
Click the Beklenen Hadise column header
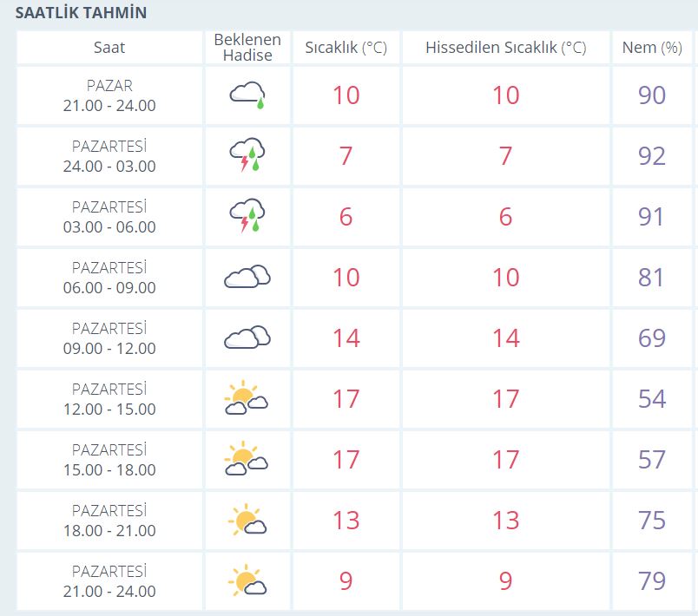(x=247, y=47)
